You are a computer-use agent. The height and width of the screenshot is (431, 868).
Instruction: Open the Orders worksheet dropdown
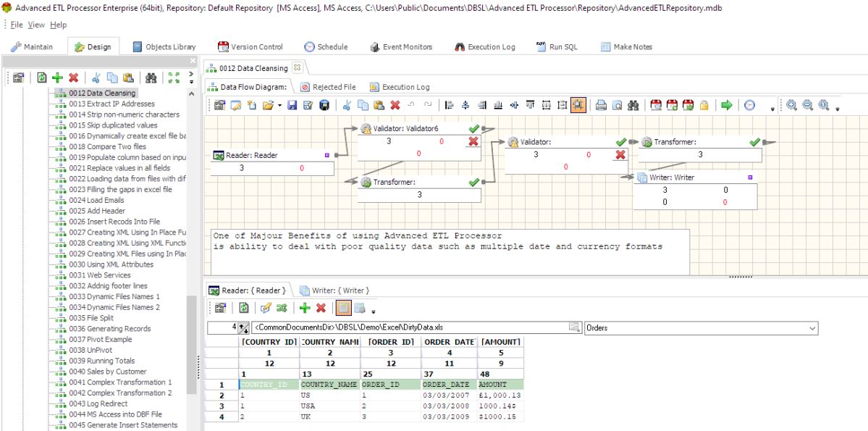tap(813, 328)
